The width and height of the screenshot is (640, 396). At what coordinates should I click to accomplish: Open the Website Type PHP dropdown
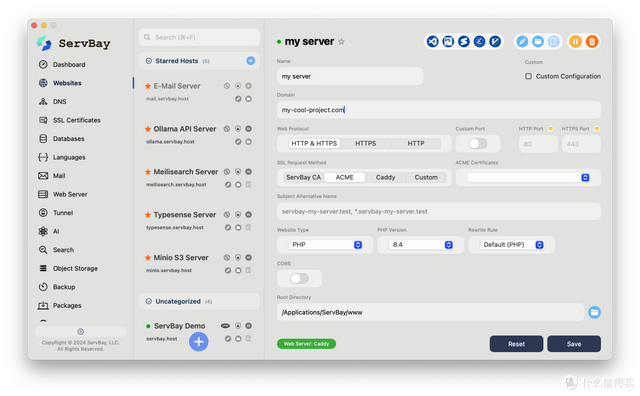coord(325,245)
